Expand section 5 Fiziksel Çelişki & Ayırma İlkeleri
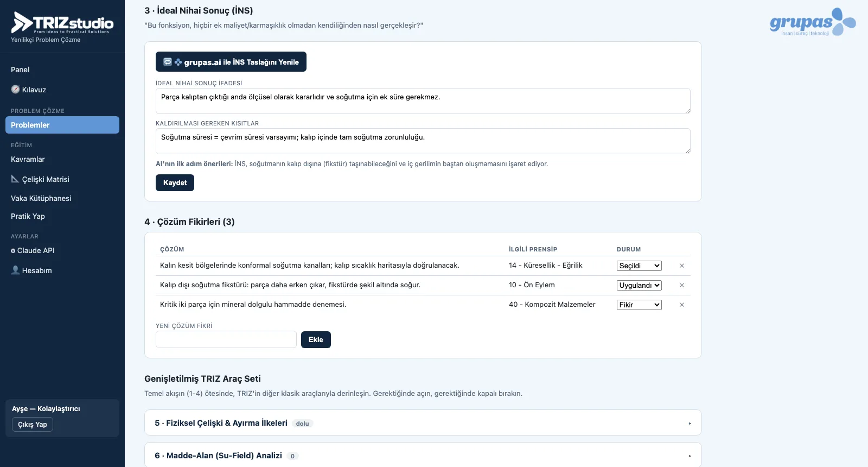868x467 pixels. point(423,422)
